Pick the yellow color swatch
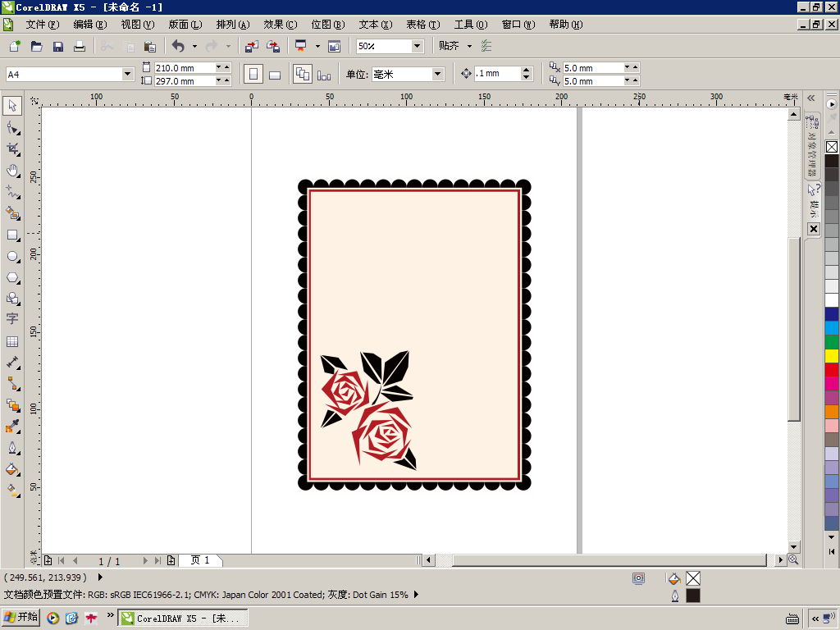 point(832,355)
